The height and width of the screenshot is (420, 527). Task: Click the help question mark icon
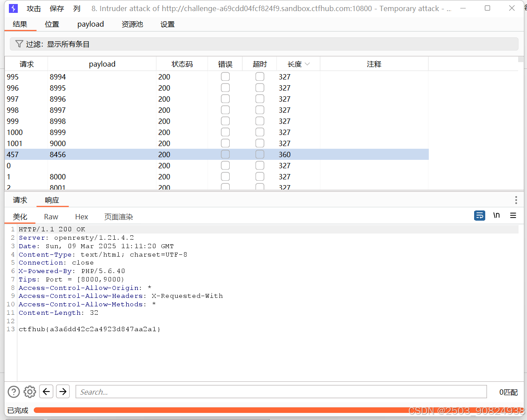13,392
